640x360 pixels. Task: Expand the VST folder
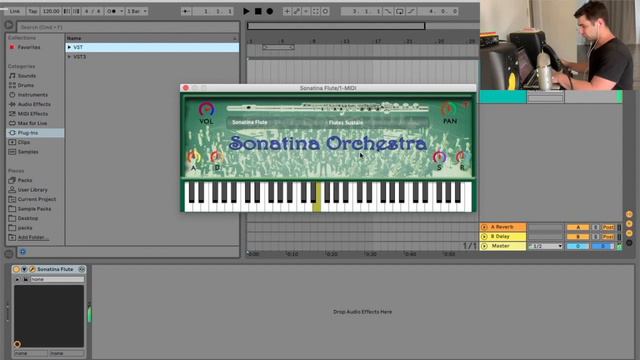pos(69,47)
